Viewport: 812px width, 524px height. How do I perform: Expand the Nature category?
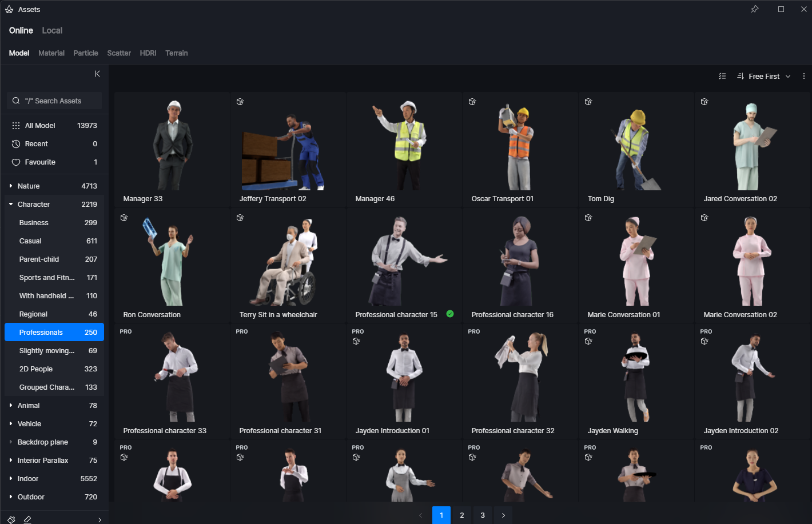coord(11,186)
